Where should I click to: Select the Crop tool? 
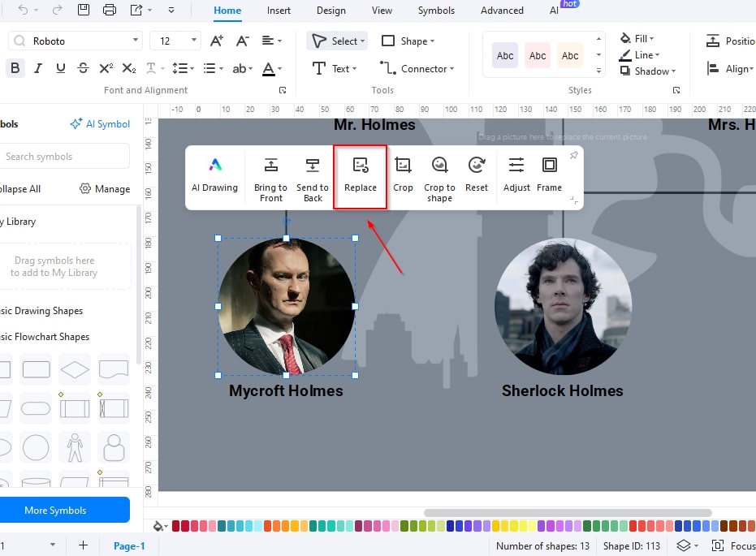pyautogui.click(x=403, y=175)
